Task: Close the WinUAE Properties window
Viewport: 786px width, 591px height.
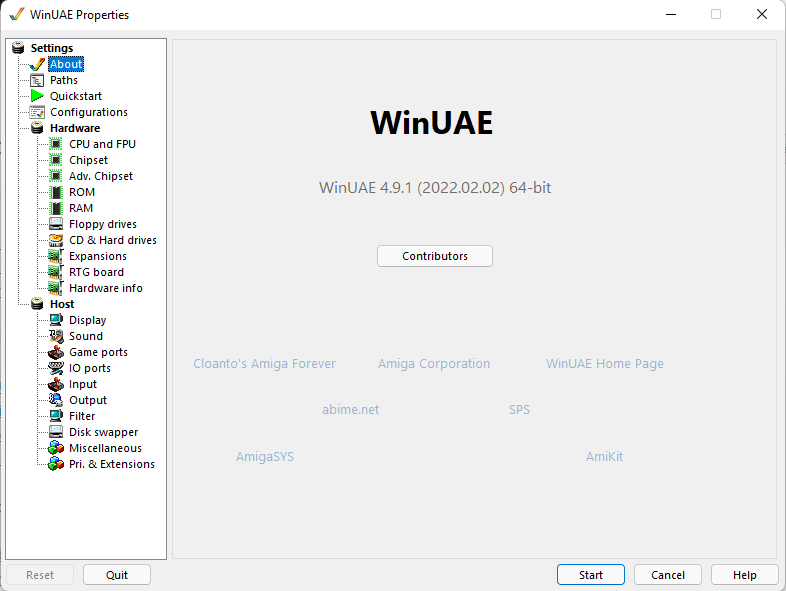Action: tap(761, 15)
